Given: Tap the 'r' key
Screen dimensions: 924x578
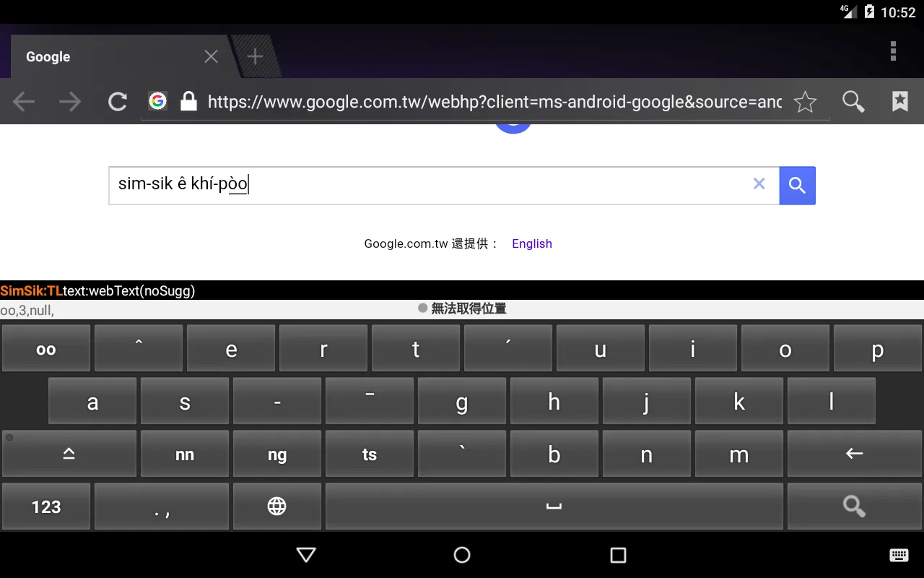Looking at the screenshot, I should tap(323, 348).
